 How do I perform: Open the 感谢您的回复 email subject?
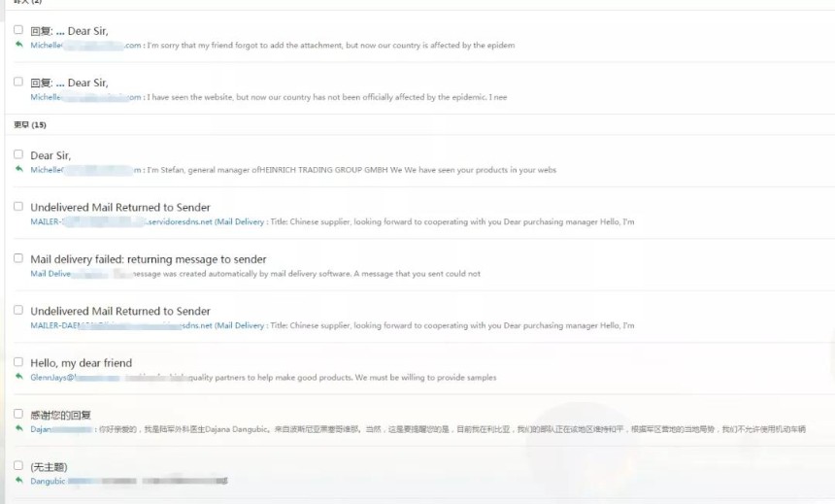click(60, 415)
